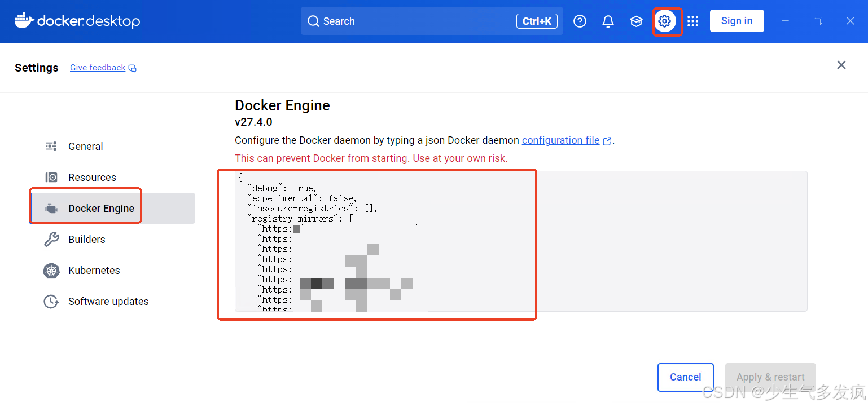The width and height of the screenshot is (868, 407).
Task: Open the Builders settings tab
Action: pyautogui.click(x=112, y=240)
